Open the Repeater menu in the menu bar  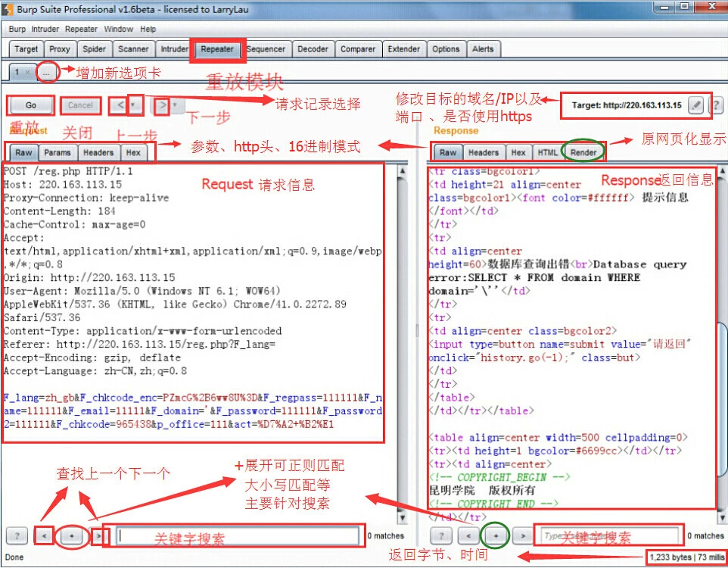tap(81, 29)
